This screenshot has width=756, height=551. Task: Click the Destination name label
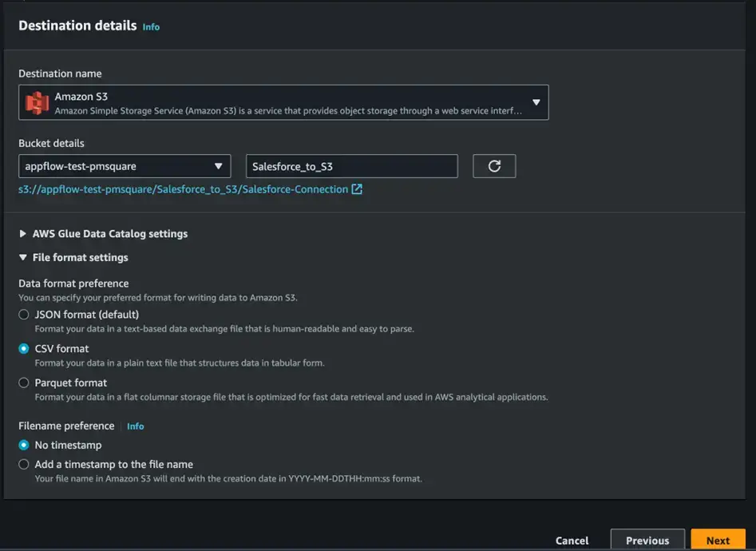60,73
